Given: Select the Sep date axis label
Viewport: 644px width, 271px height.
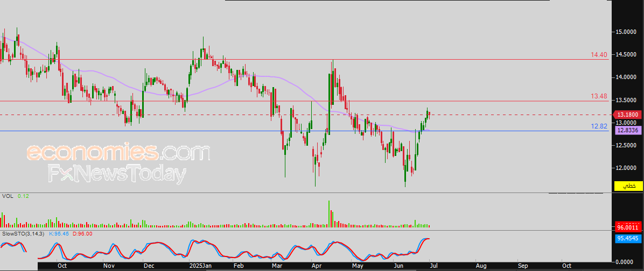Looking at the screenshot, I should tap(522, 266).
